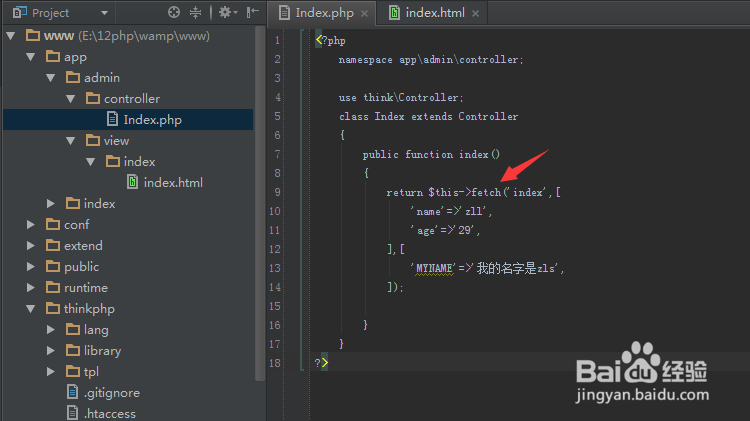The image size is (750, 421).
Task: Click the public folder icon
Action: pos(53,266)
